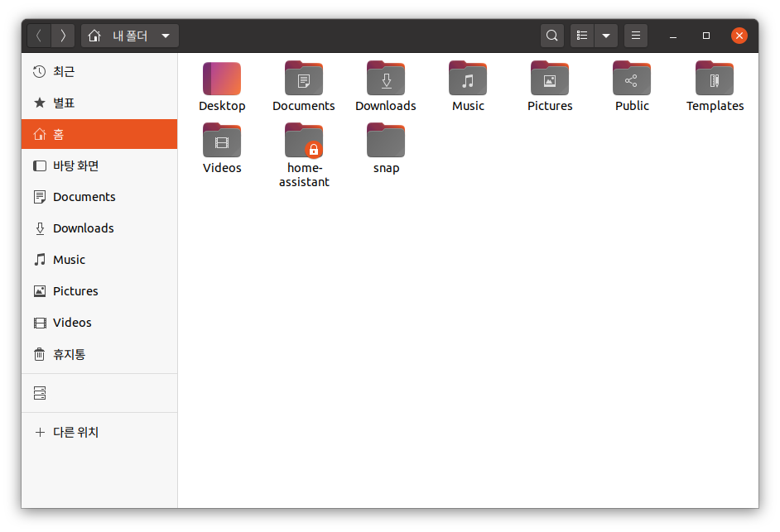This screenshot has width=780, height=532.
Task: Select the Videos folder icon in main area
Action: (222, 140)
